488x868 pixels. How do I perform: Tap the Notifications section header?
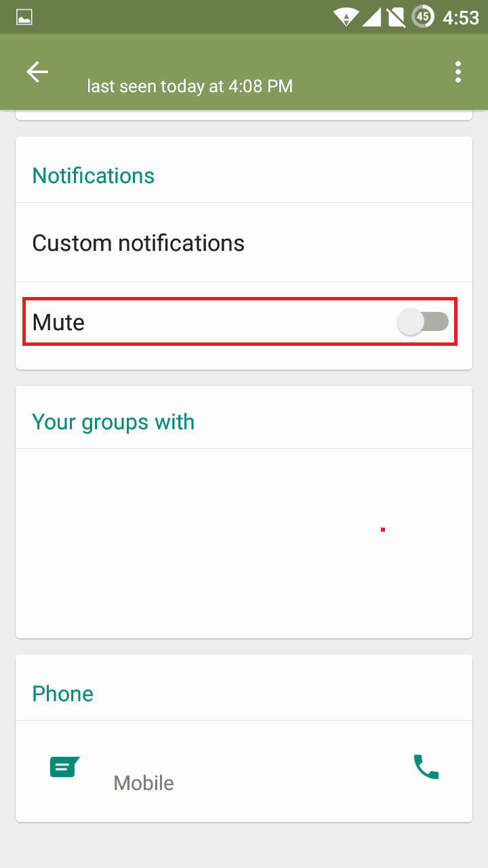coord(94,176)
